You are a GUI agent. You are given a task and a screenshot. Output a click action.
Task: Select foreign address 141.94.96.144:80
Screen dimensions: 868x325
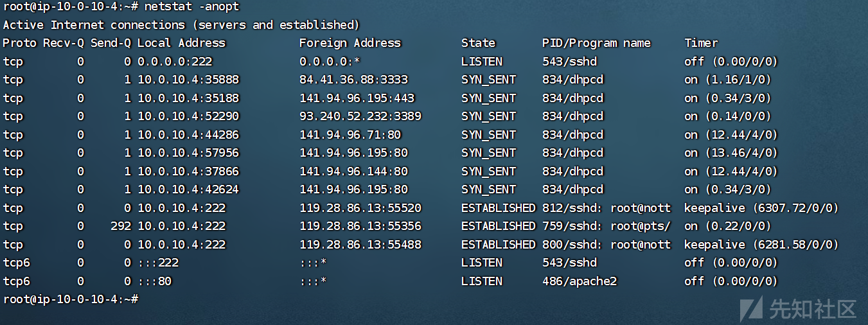353,171
